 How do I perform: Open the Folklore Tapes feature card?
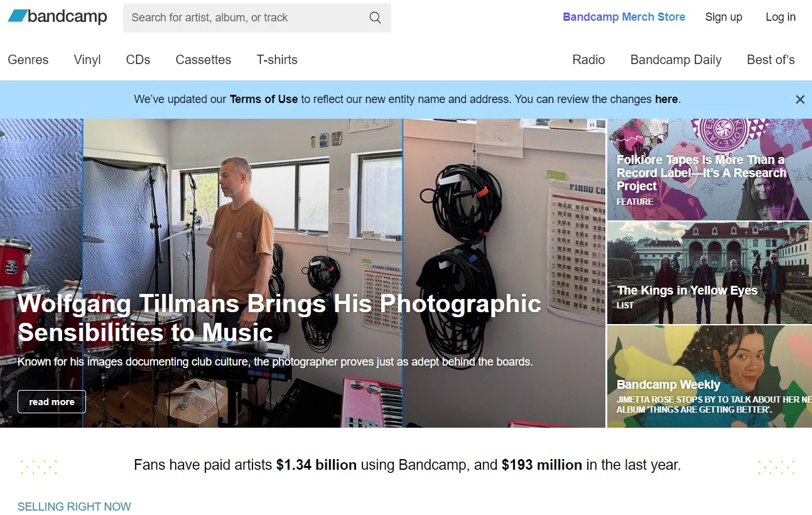point(710,170)
